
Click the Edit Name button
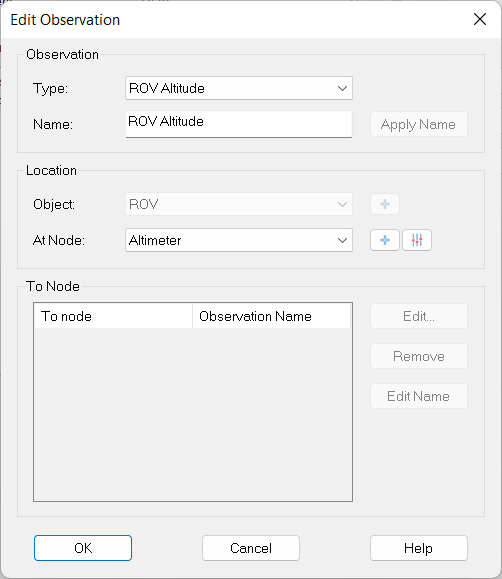(x=419, y=396)
